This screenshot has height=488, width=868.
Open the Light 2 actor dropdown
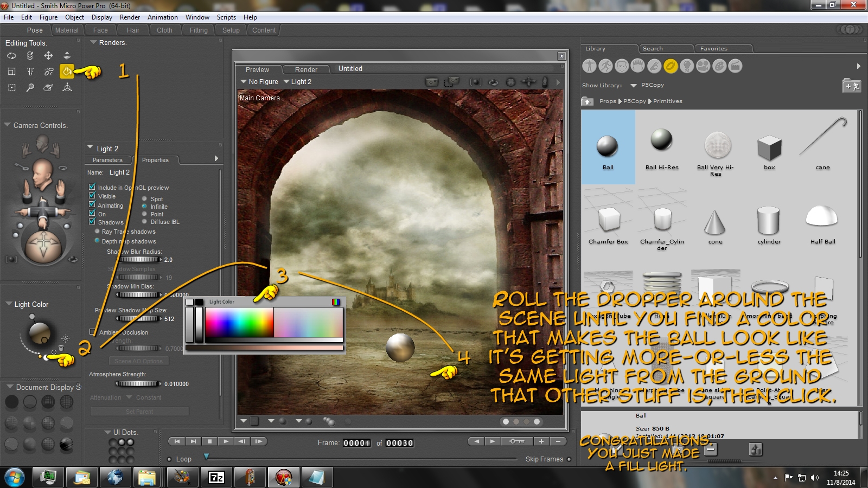[297, 82]
